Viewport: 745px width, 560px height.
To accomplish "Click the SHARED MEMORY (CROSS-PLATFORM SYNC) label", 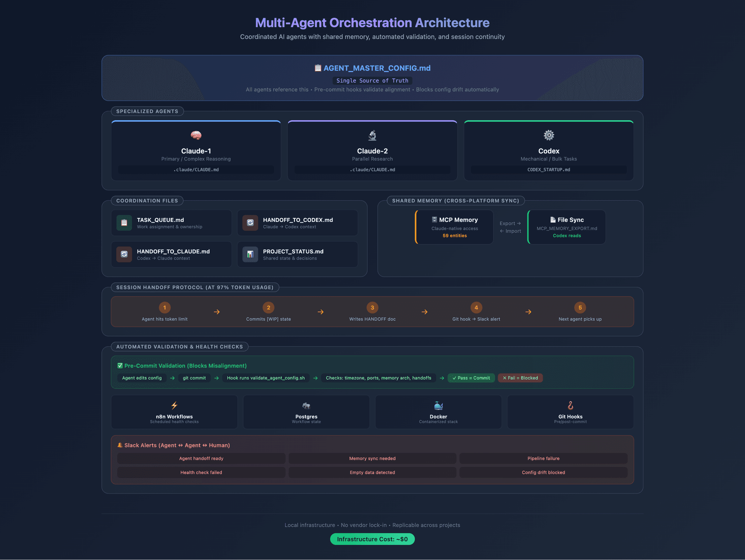I will [456, 201].
